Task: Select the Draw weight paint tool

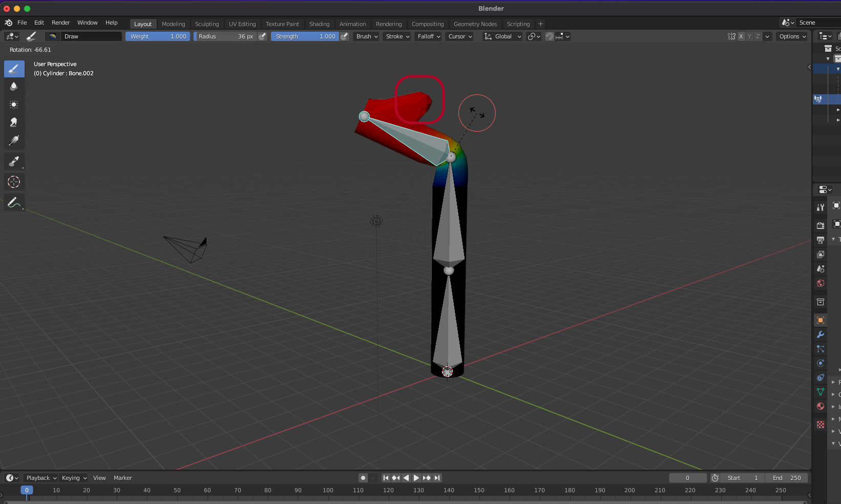Action: tap(14, 69)
